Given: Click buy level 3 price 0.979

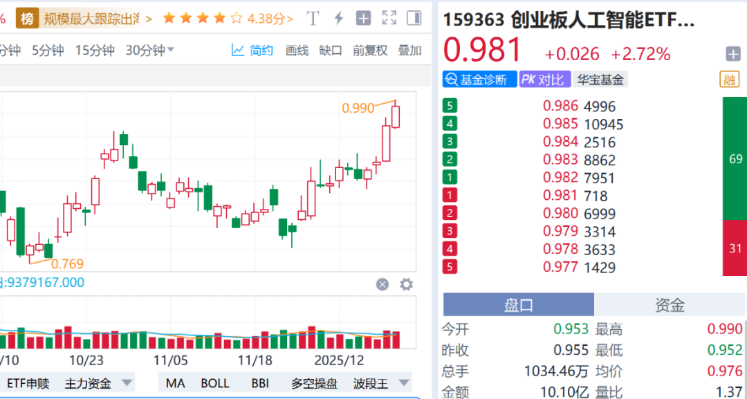Looking at the screenshot, I should [560, 231].
